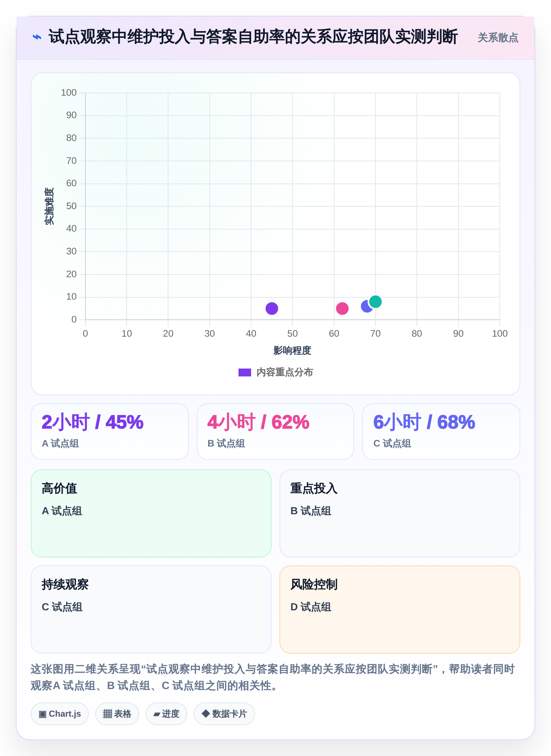Click the B 试点组 label under 62%
The width and height of the screenshot is (551, 756).
226,443
